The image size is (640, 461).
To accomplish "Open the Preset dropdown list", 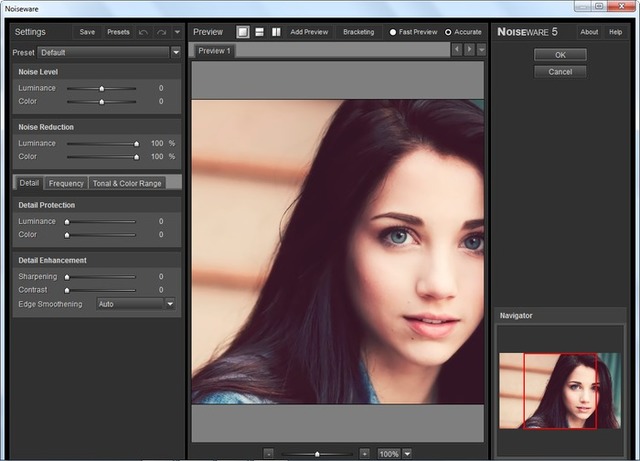I will click(176, 51).
